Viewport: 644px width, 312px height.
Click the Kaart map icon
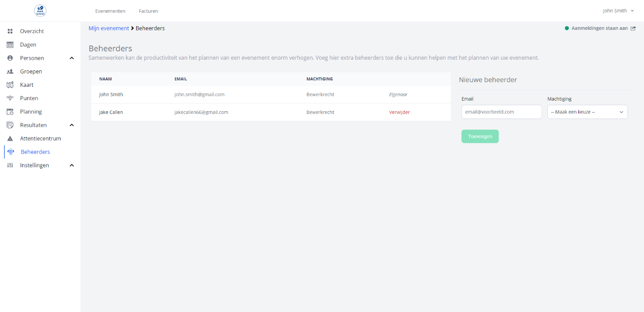[10, 85]
